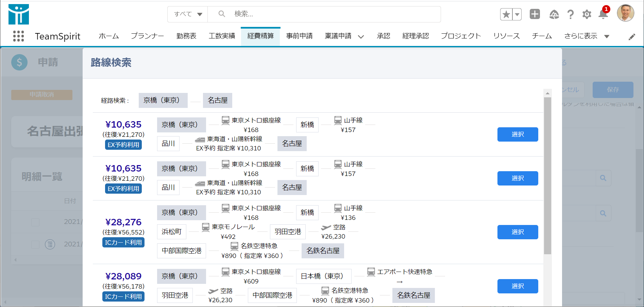Click detail list icon in second 2021 row

click(50, 244)
